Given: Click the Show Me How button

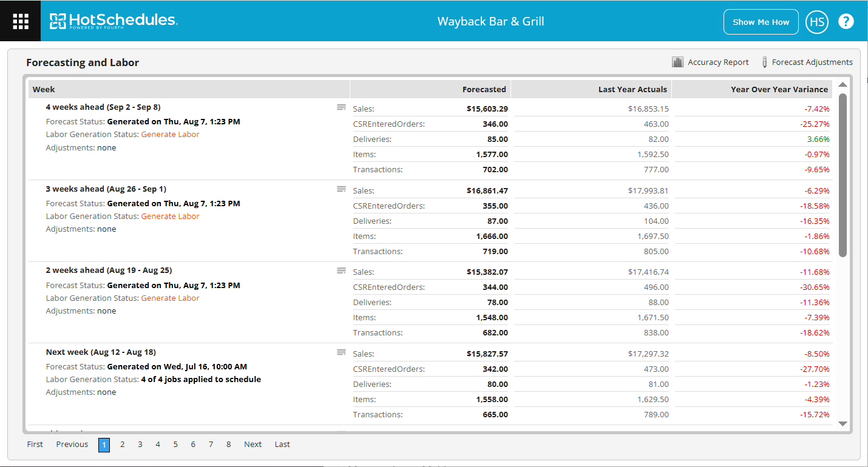Looking at the screenshot, I should [x=761, y=22].
